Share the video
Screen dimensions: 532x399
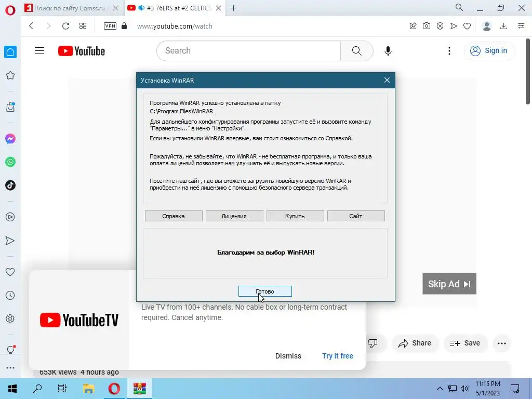click(x=415, y=343)
